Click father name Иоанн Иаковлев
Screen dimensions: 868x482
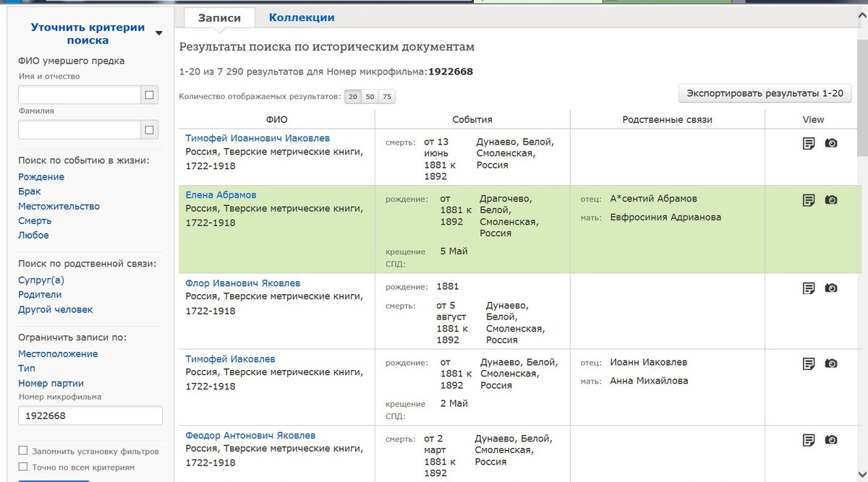point(648,362)
